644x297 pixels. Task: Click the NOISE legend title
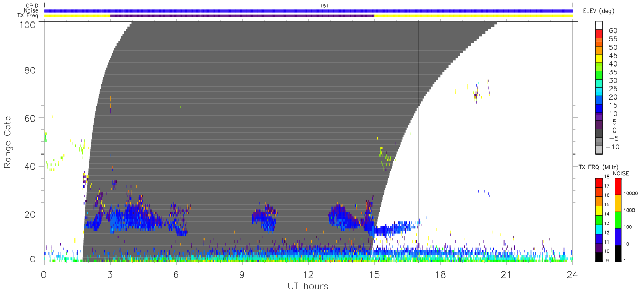[621, 173]
